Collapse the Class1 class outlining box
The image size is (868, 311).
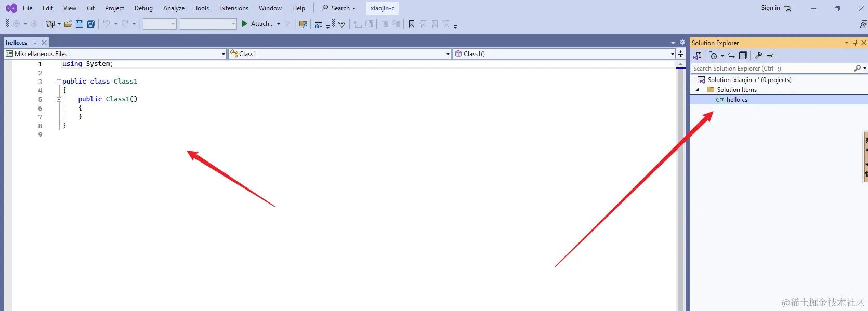tap(59, 82)
